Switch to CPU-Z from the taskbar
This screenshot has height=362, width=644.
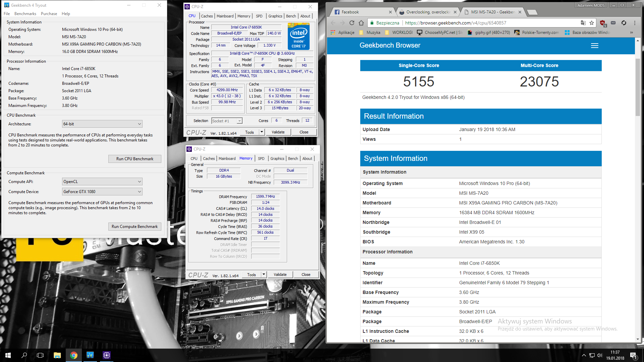click(x=107, y=355)
